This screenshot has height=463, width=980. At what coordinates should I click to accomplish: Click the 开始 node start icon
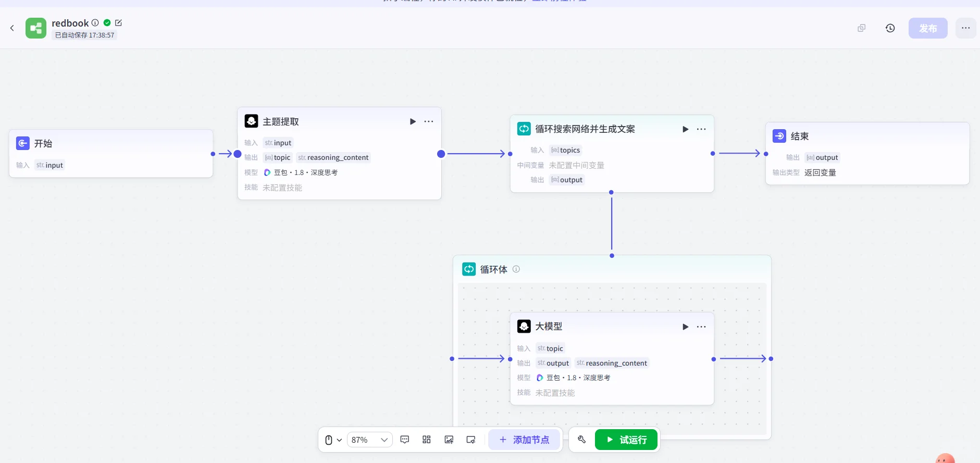pos(22,143)
